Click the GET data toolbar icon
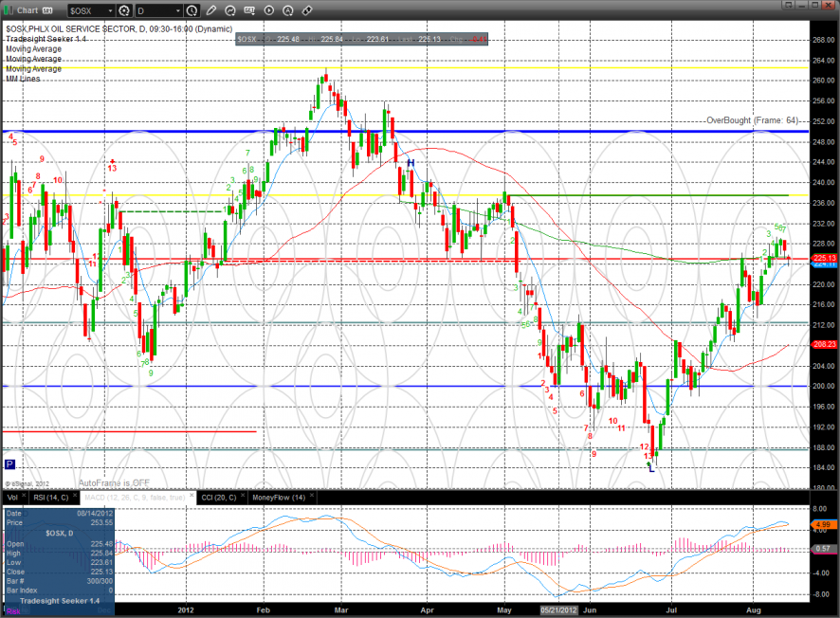The image size is (840, 618). (249, 10)
